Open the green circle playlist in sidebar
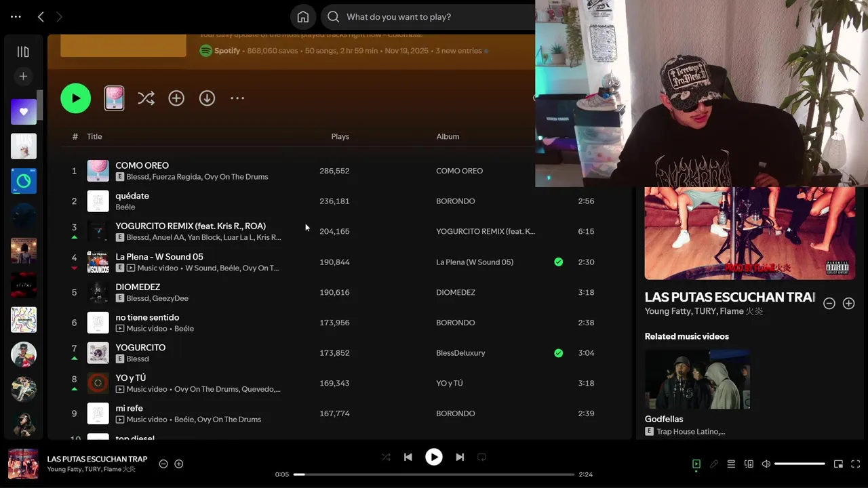 24,181
